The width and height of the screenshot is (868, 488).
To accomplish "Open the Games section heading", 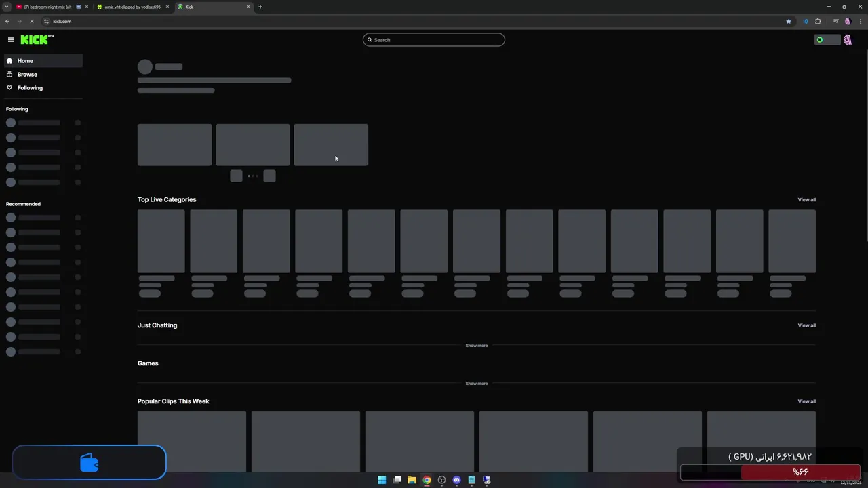I will [x=148, y=363].
